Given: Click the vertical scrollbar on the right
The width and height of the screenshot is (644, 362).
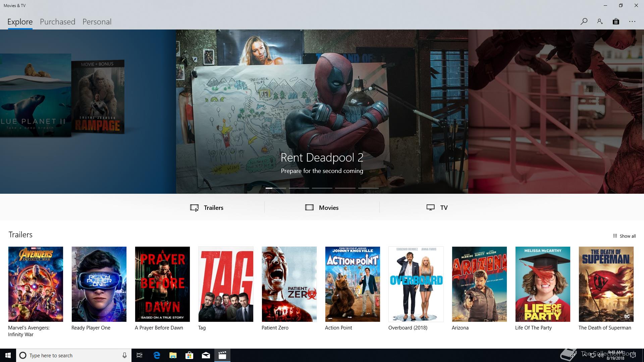Looking at the screenshot, I should click(643, 87).
